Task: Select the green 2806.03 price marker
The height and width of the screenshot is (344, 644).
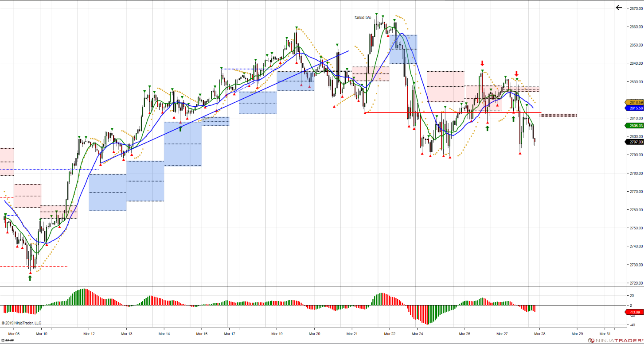Action: tap(634, 126)
